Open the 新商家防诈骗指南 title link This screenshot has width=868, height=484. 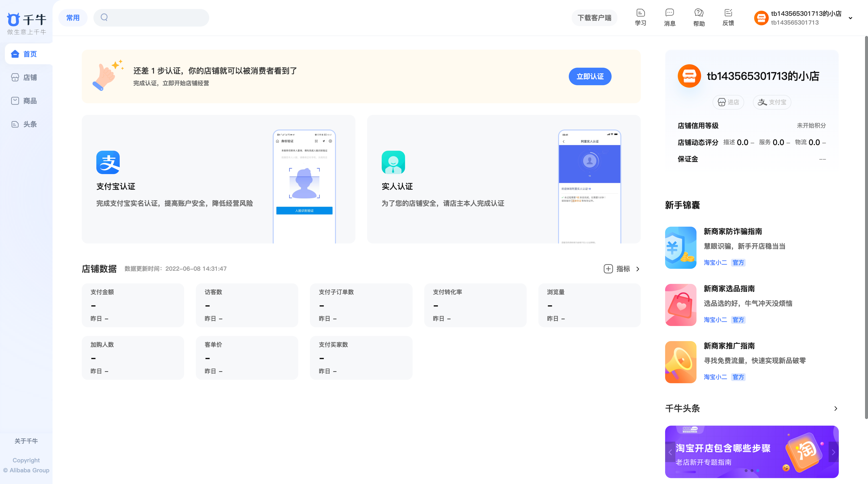click(x=733, y=231)
